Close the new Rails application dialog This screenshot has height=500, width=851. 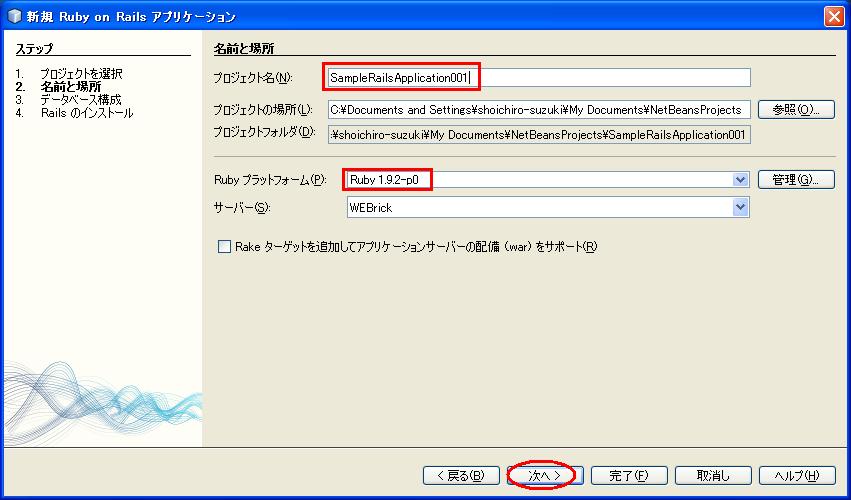point(834,16)
